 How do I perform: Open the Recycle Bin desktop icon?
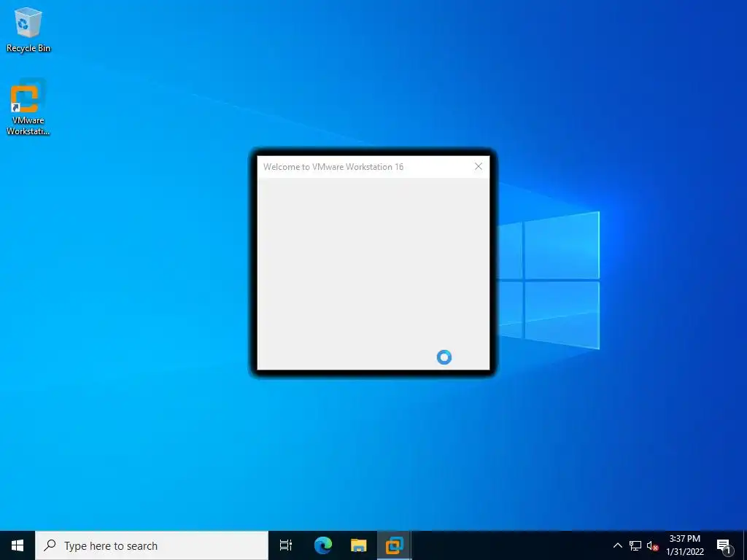point(28,30)
